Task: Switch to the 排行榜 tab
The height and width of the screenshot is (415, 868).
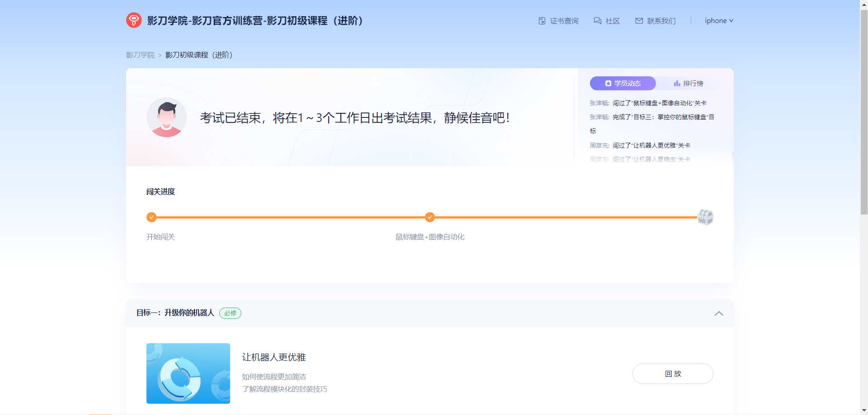Action: [x=689, y=84]
